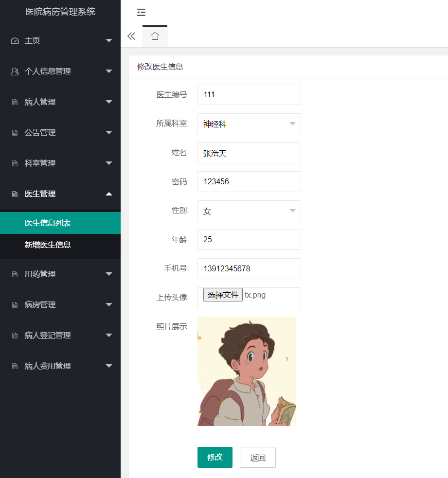This screenshot has height=478, width=448.
Task: Click the document icon beside 病人费用管理
Action: 15,366
